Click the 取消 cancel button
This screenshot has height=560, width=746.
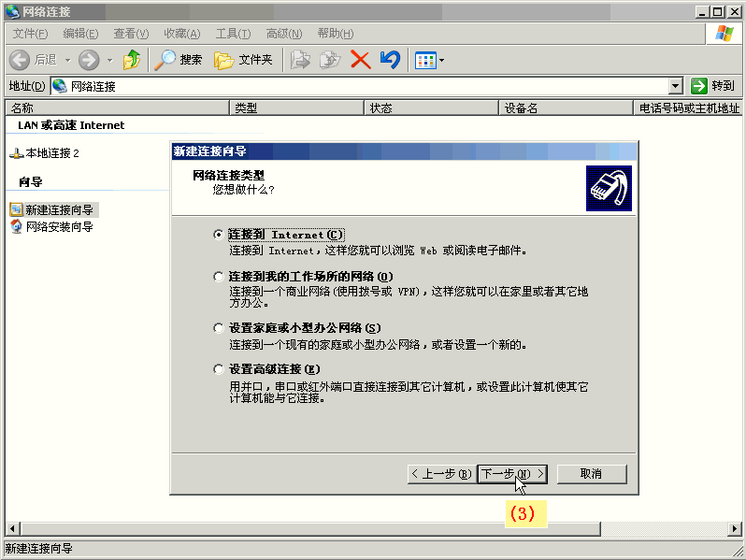[x=592, y=474]
